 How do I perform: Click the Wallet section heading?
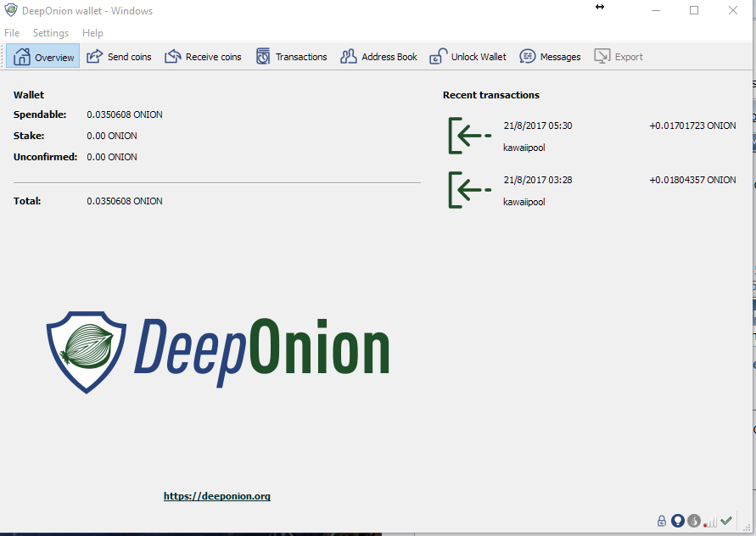(x=29, y=95)
